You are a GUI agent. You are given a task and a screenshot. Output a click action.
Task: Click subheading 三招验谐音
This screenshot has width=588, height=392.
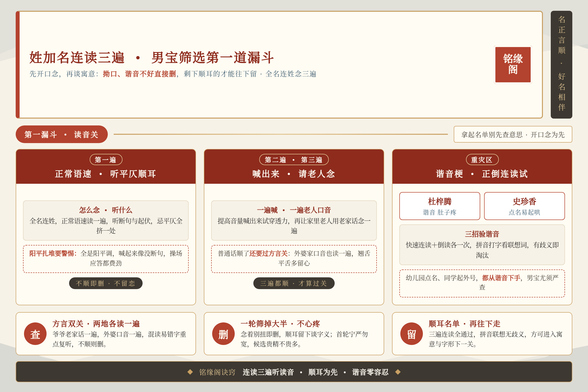(x=482, y=234)
